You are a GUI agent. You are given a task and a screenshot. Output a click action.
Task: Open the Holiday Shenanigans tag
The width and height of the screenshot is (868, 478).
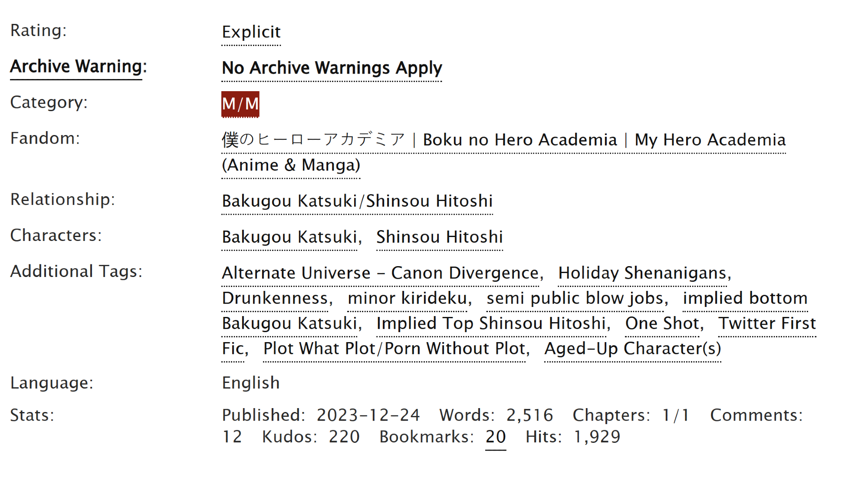coord(642,274)
